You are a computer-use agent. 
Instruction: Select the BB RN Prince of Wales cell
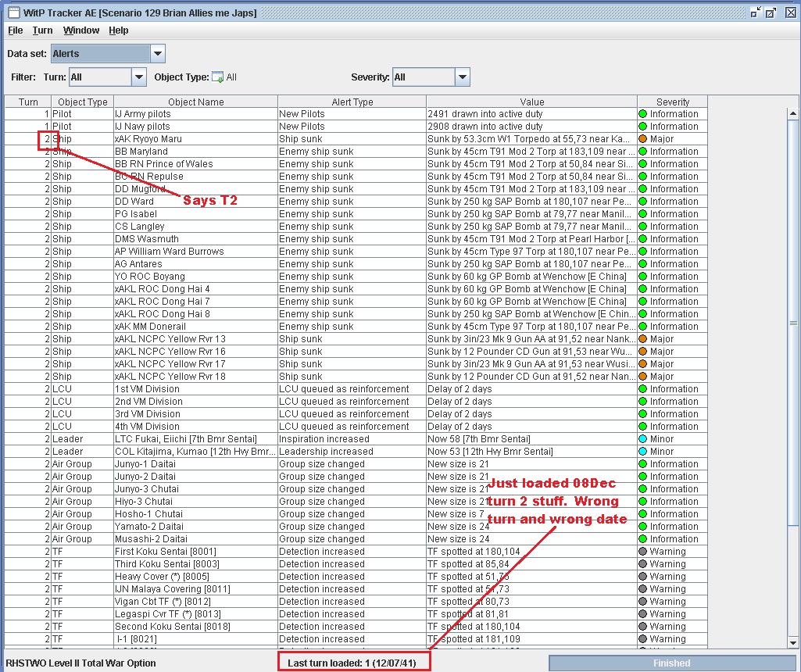click(x=195, y=164)
